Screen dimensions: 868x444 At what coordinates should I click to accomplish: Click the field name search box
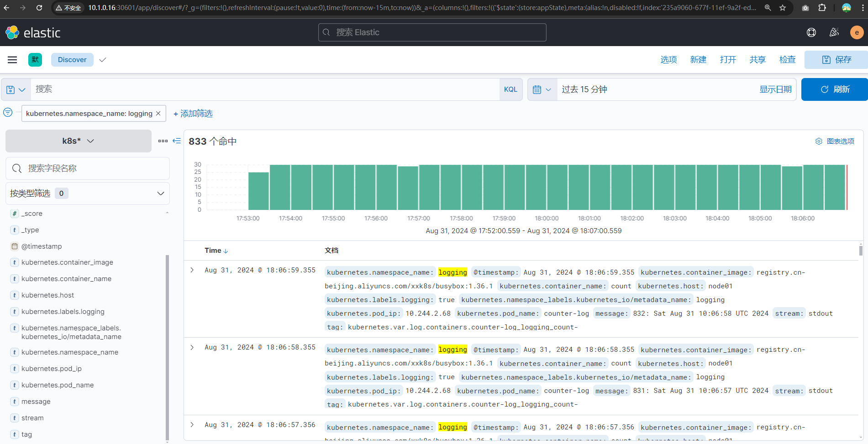(88, 168)
